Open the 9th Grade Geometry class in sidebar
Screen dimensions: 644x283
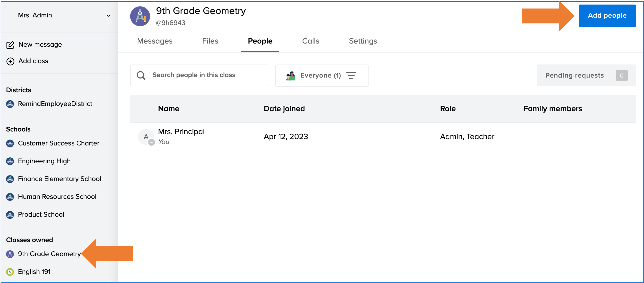point(49,254)
